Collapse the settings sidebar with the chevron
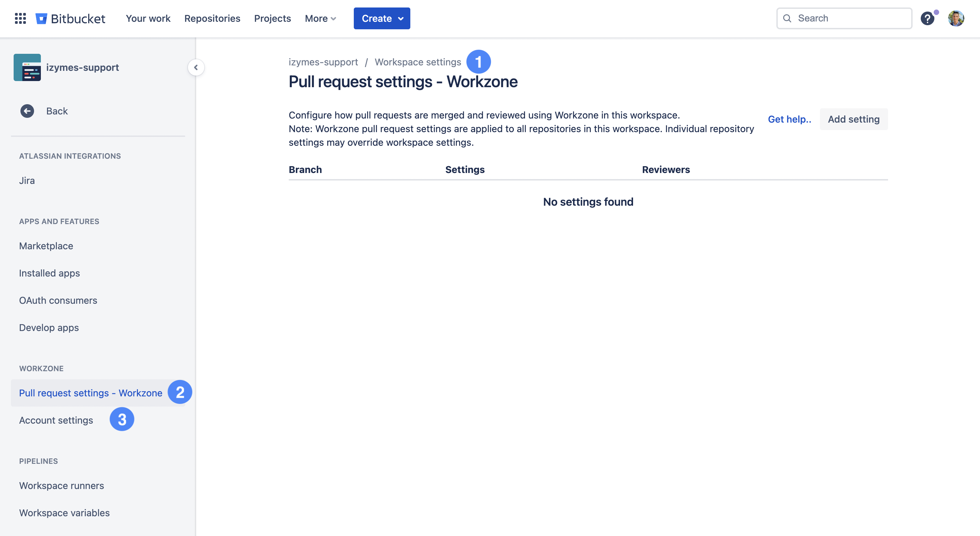Screen dimensions: 980x536 pos(195,67)
